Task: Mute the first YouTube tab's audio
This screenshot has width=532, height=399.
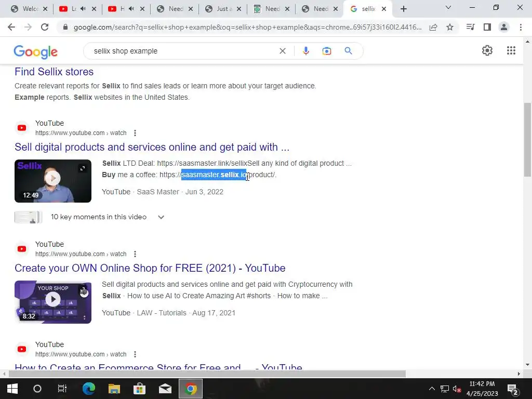Action: click(83, 9)
